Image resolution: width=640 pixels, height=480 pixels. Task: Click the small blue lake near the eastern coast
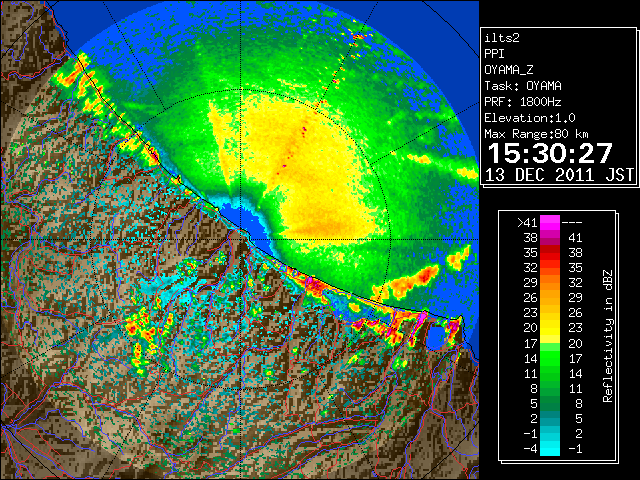(x=437, y=337)
